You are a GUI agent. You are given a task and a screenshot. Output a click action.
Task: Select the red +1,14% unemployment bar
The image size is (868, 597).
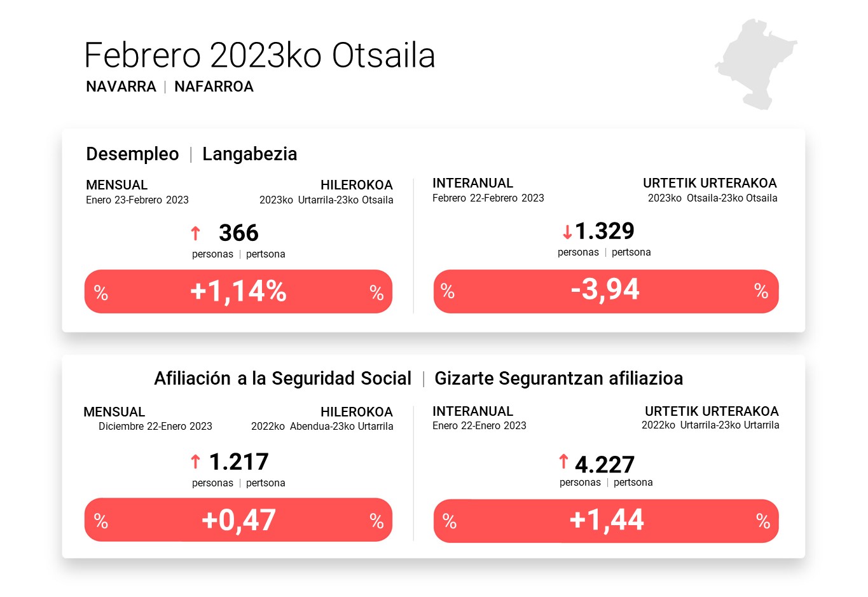tap(238, 292)
